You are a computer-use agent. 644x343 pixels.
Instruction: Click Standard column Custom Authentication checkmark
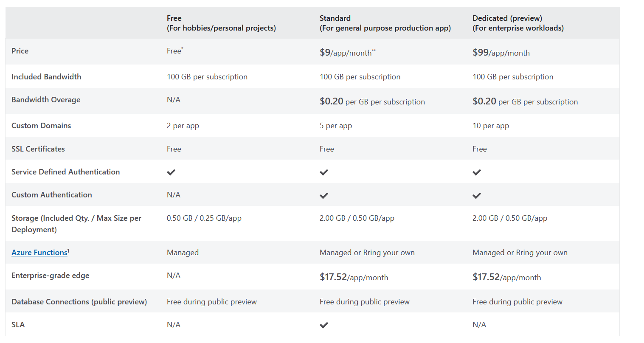[x=324, y=196]
